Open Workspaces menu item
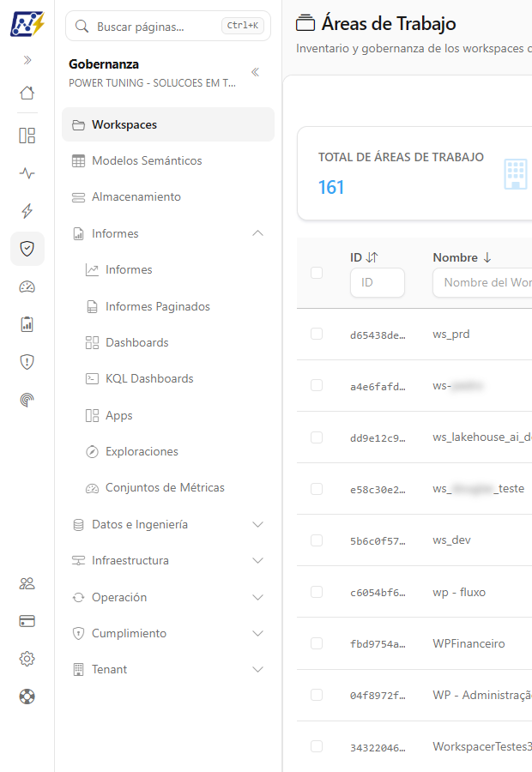532x772 pixels. (168, 124)
